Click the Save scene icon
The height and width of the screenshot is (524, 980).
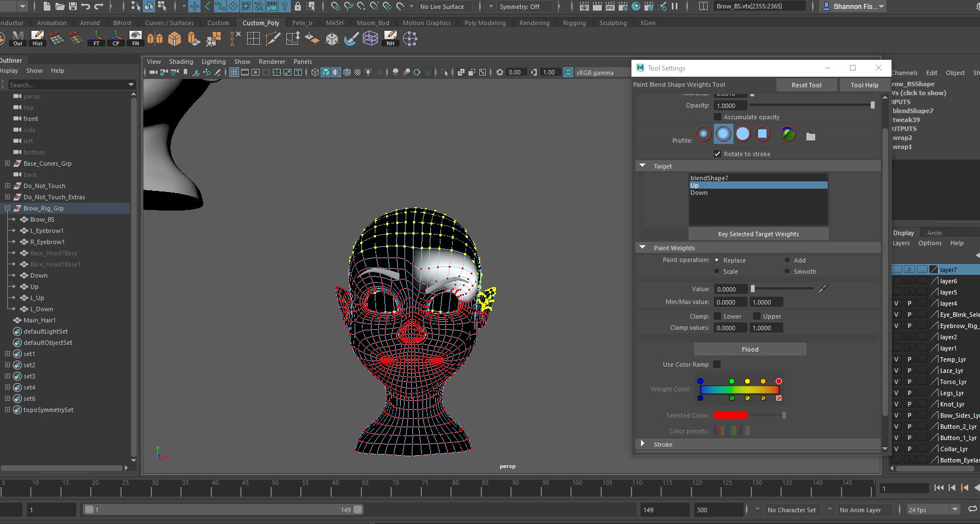click(73, 7)
